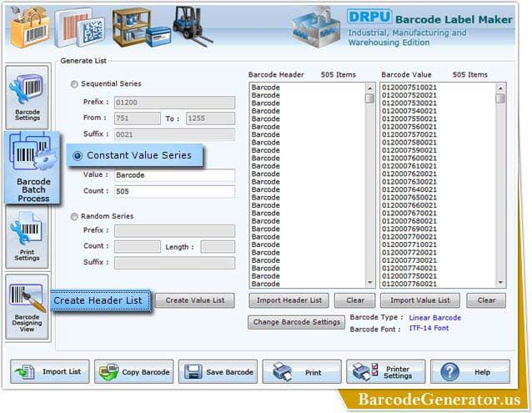The height and width of the screenshot is (413, 532).
Task: Select value 012007600021 in the list
Action: point(409,159)
